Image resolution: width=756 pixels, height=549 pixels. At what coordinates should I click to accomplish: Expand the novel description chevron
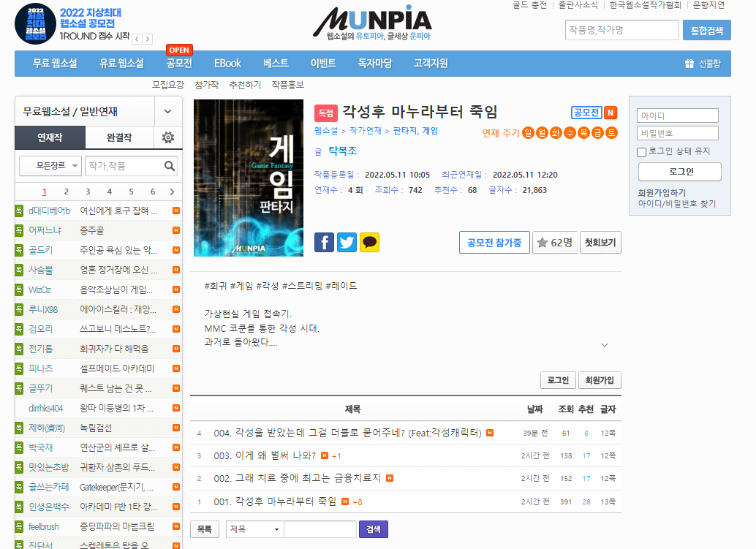tap(605, 344)
